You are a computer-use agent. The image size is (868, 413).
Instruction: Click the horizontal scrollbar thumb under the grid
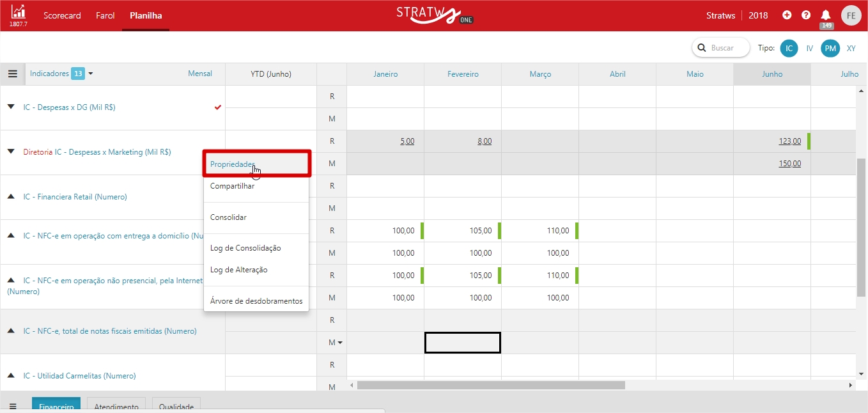pyautogui.click(x=491, y=385)
